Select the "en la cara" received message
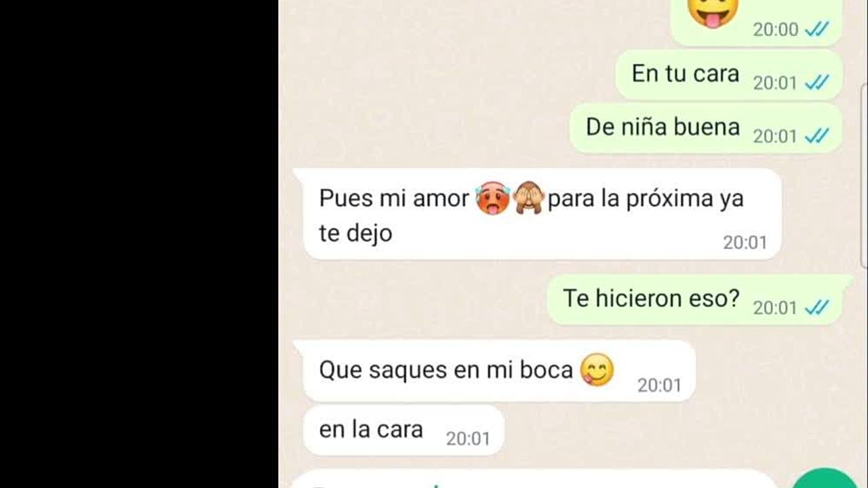Image resolution: width=868 pixels, height=488 pixels. tap(403, 430)
